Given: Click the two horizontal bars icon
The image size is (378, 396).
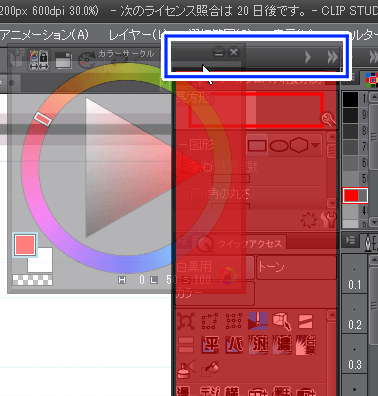Looking at the screenshot, I should click(x=186, y=345).
